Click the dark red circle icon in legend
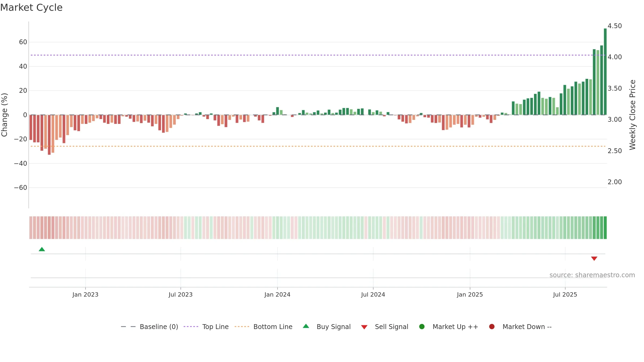 point(492,327)
